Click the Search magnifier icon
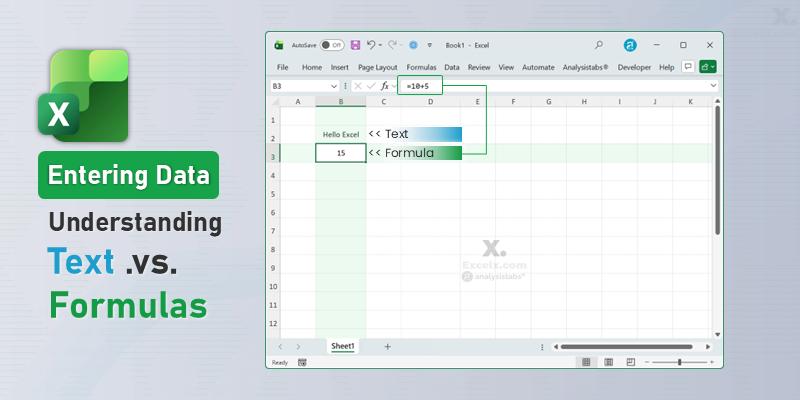800x400 pixels. (599, 45)
